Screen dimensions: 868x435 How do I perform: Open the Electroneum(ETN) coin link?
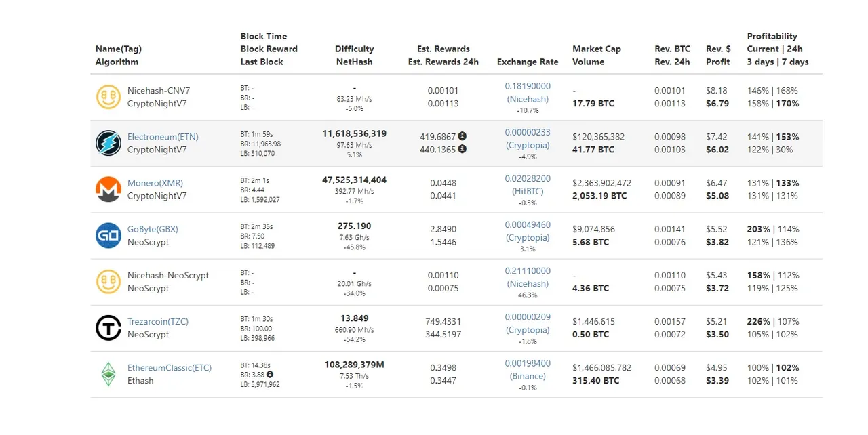coord(163,137)
